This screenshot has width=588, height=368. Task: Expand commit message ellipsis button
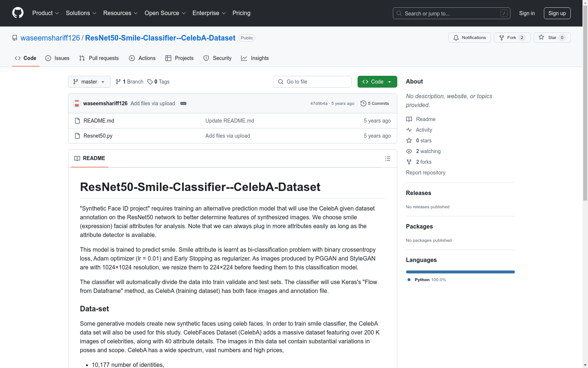point(183,103)
